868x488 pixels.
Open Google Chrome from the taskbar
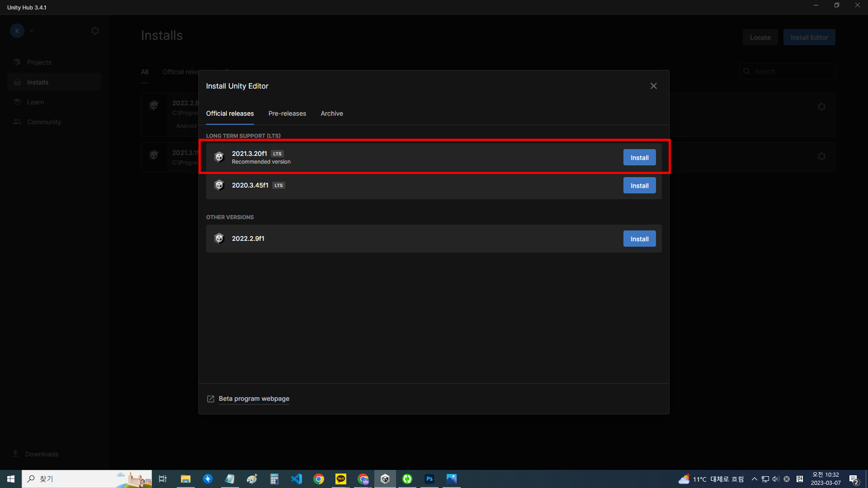[x=319, y=479]
